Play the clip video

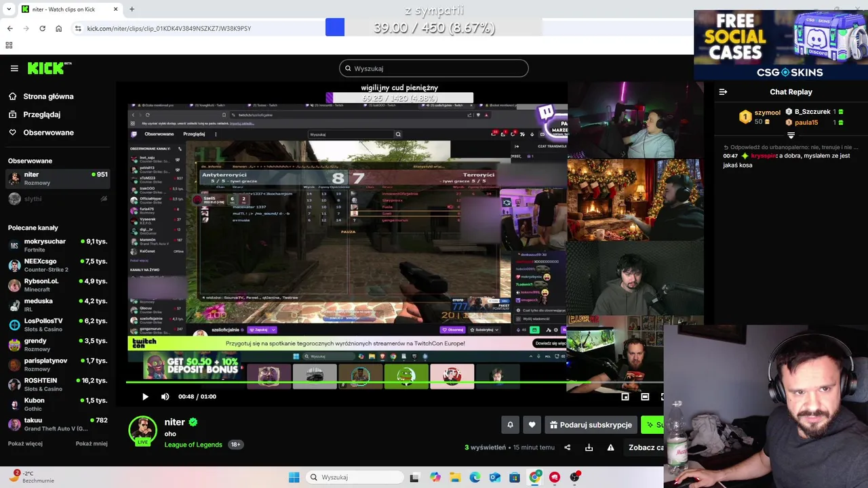145,396
